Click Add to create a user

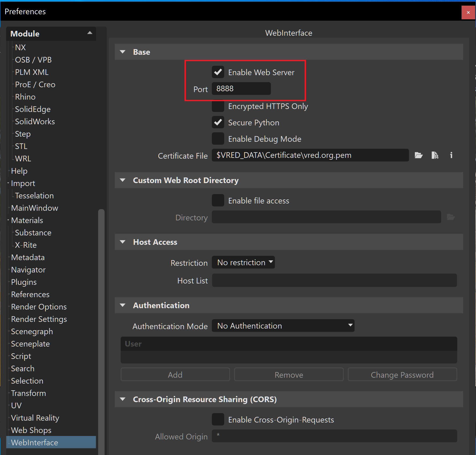[x=175, y=375]
